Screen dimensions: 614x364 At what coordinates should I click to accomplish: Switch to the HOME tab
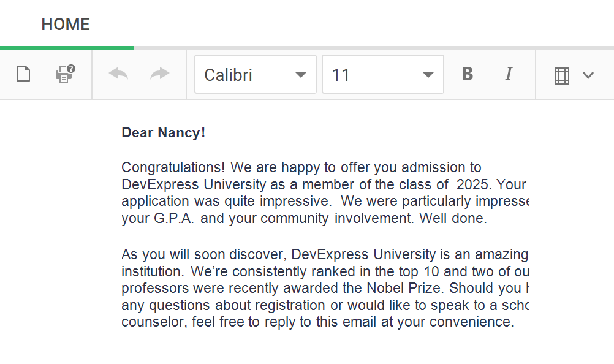click(66, 25)
